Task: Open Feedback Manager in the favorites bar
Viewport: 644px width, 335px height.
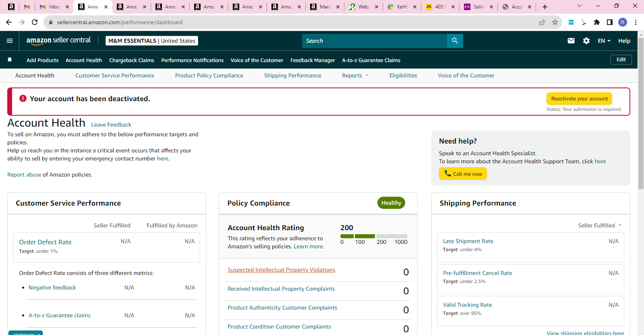Action: point(313,60)
